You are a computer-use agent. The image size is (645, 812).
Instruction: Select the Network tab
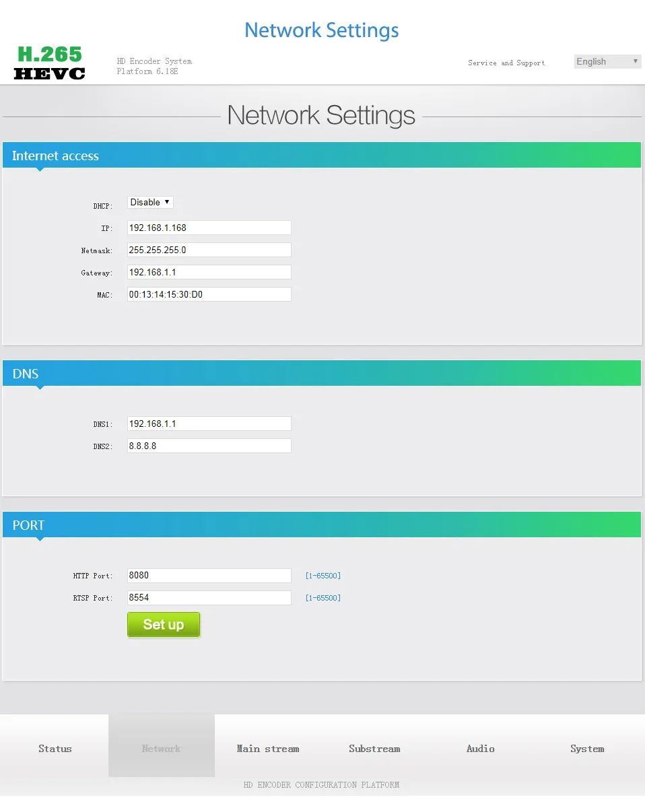(x=162, y=746)
